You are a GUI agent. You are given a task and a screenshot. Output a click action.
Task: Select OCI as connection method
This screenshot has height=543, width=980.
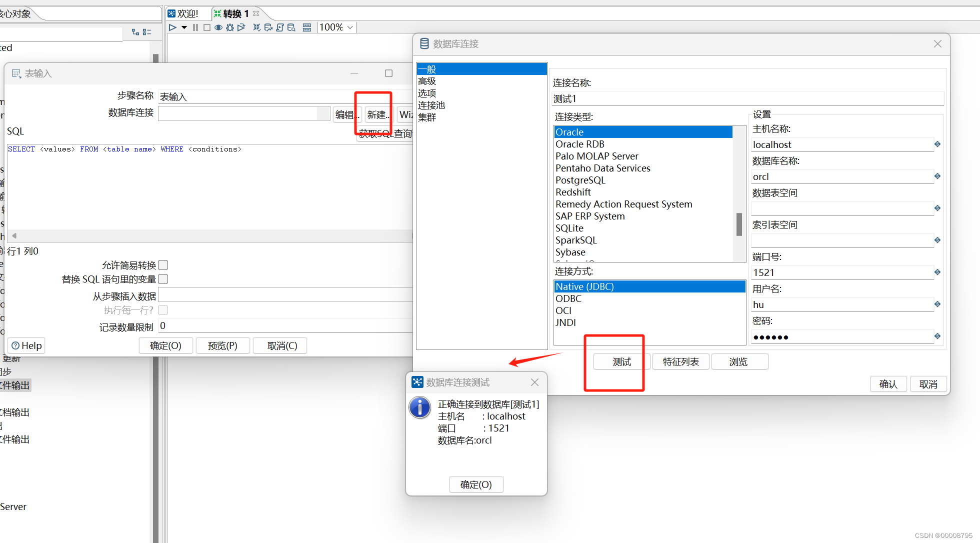[x=563, y=310]
